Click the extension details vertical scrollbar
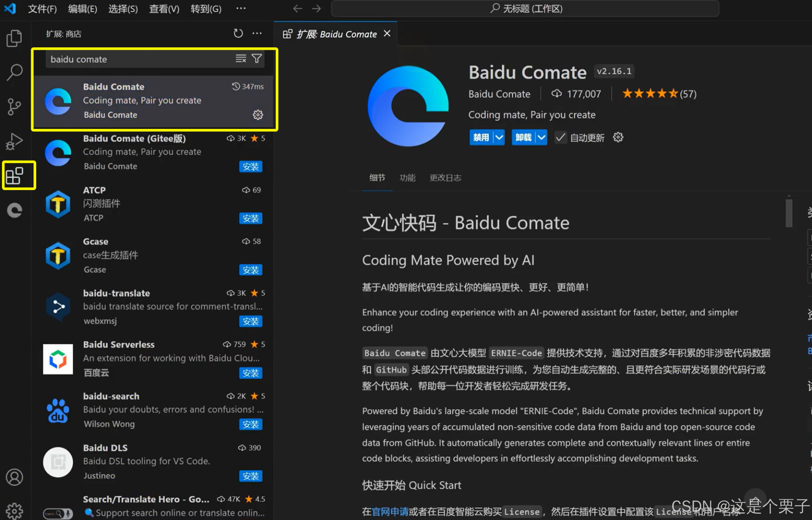Screen dimensions: 812x520 pos(789,213)
